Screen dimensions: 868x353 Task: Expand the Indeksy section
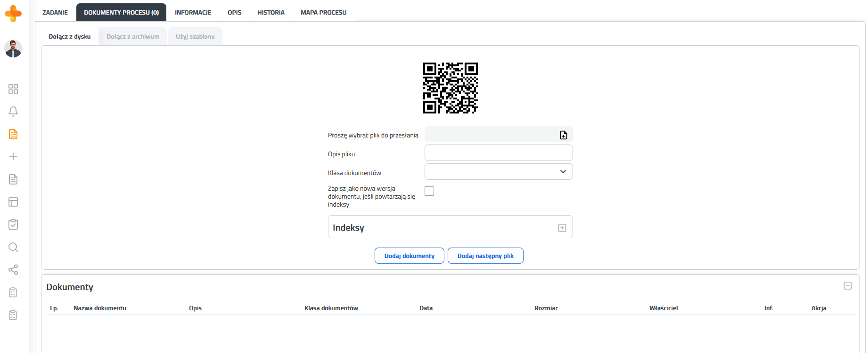pos(562,228)
